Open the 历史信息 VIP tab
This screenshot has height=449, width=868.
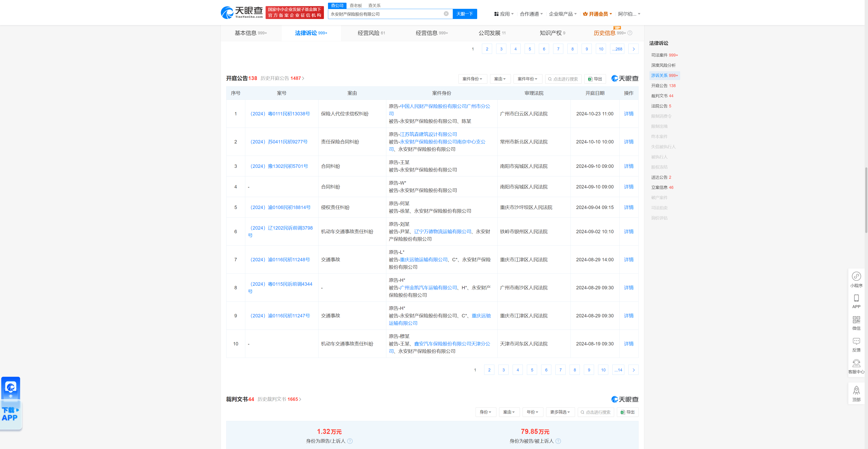coord(609,33)
